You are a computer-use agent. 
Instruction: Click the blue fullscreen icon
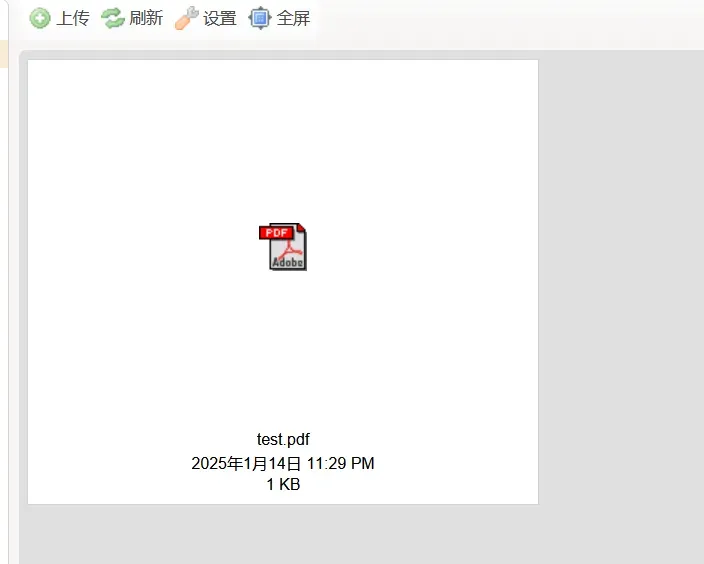pyautogui.click(x=260, y=18)
